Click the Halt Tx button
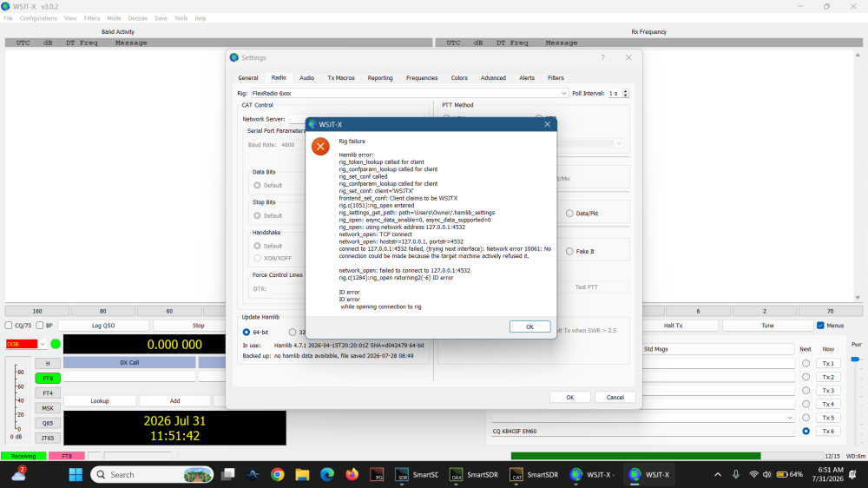The width and height of the screenshot is (868, 488). coord(674,326)
